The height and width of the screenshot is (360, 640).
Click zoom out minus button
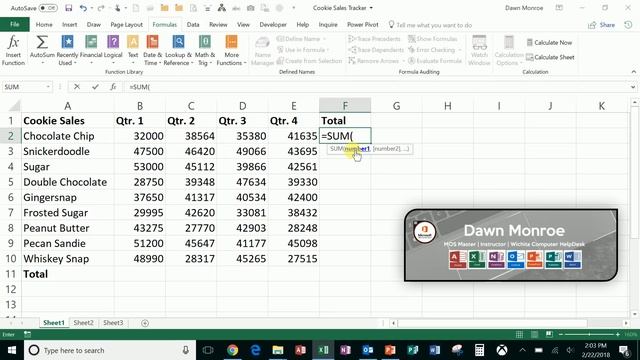point(561,335)
